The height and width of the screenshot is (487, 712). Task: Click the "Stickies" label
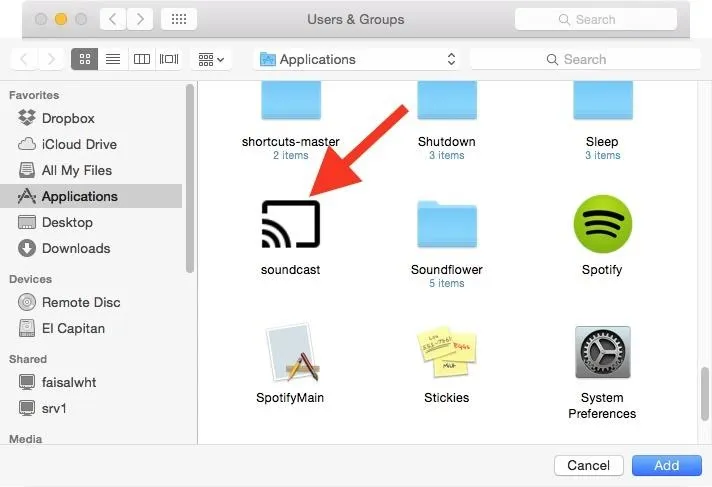(x=447, y=398)
